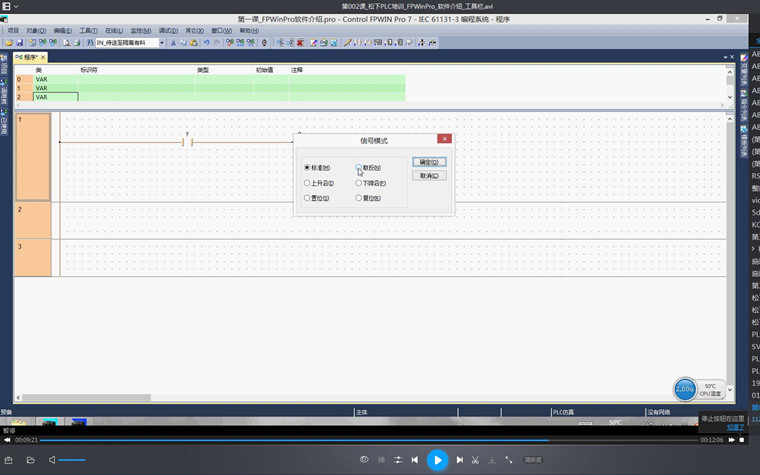Click the open project folder icon in toolbar

tap(9, 43)
